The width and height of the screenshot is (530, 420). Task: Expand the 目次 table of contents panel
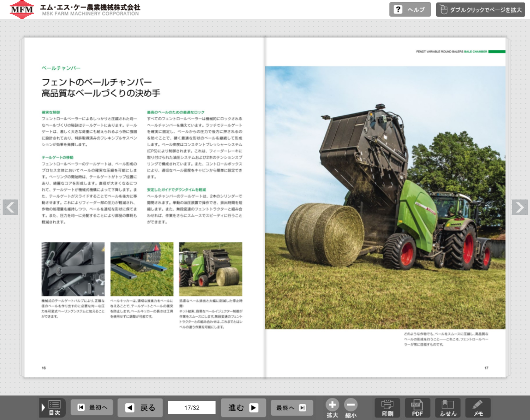coord(53,408)
